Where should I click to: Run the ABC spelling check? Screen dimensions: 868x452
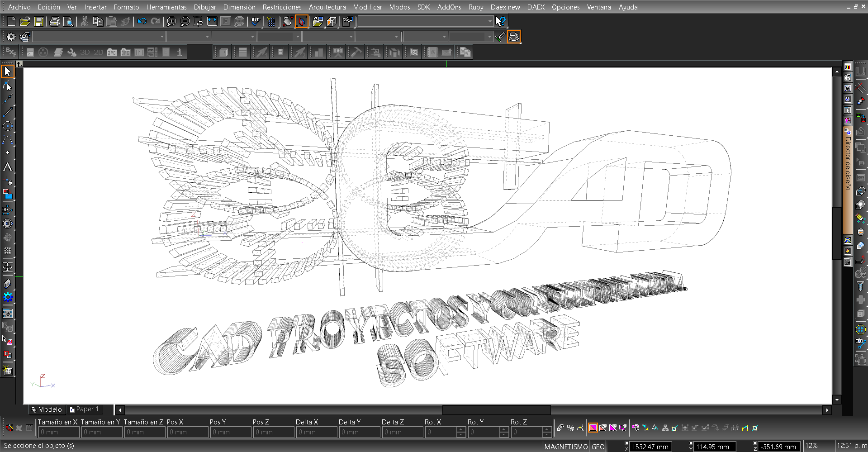pos(256,22)
